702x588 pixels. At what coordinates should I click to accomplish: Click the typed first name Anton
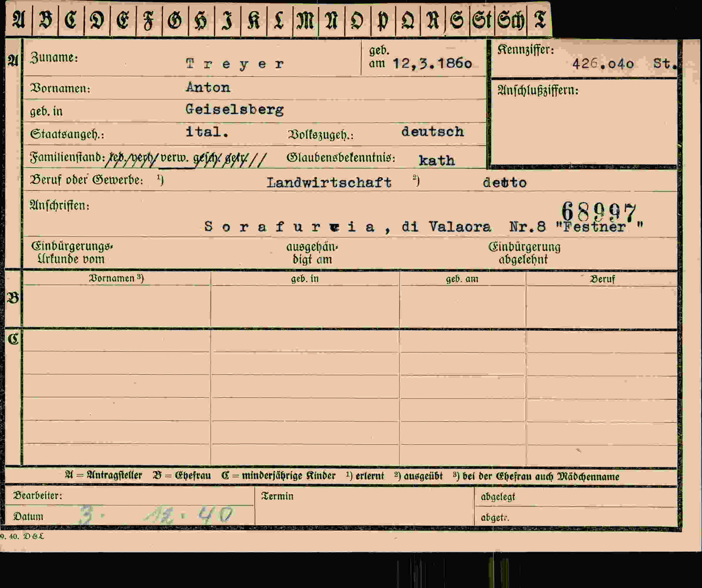tap(208, 87)
